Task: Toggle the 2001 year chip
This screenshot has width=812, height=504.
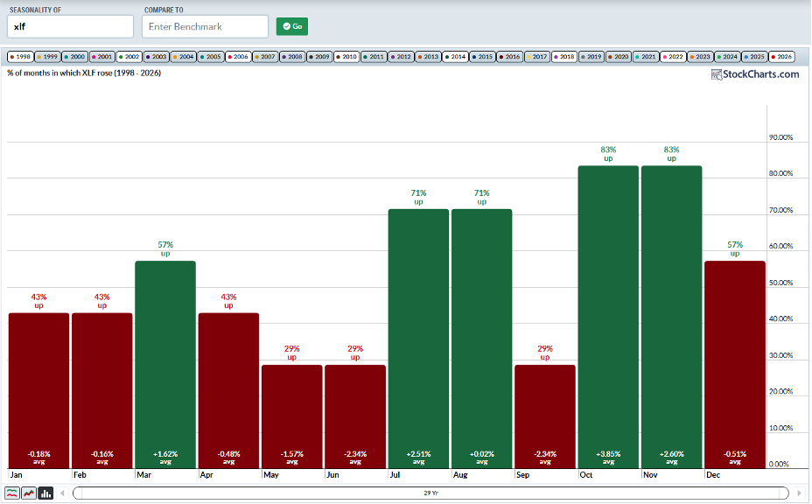Action: tap(102, 57)
